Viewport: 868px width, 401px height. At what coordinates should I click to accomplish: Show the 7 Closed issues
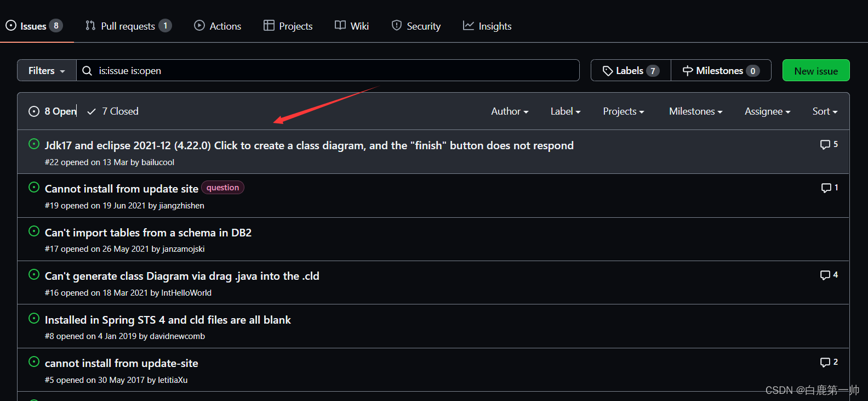(113, 111)
